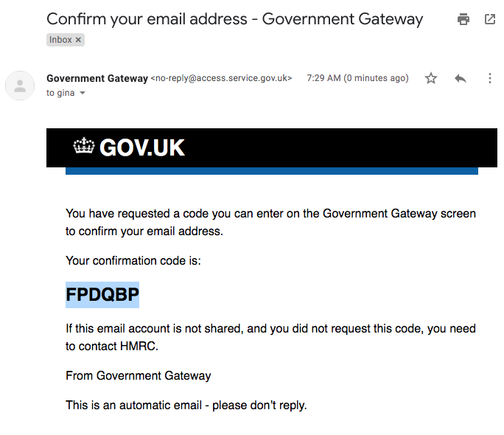Star this Government Gateway email
This screenshot has height=435, width=504.
pos(431,78)
